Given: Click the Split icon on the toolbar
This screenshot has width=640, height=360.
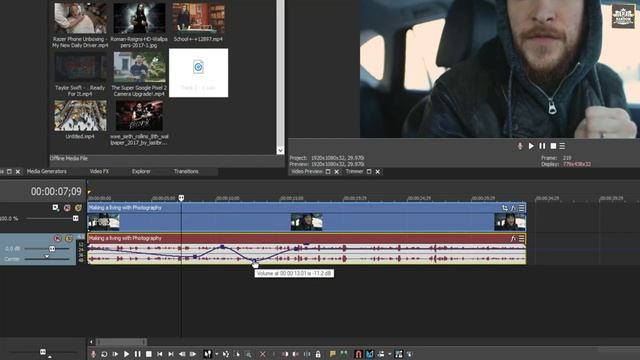Looking at the screenshot, I should click(307, 354).
